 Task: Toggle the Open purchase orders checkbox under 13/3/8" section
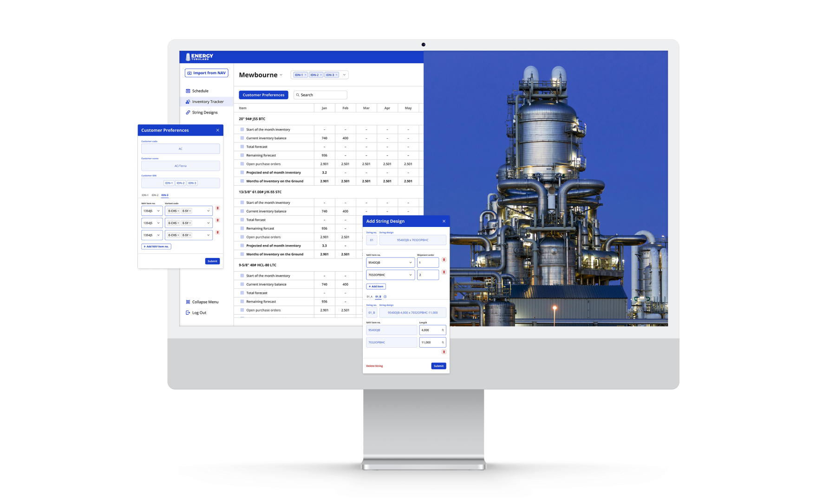click(242, 237)
